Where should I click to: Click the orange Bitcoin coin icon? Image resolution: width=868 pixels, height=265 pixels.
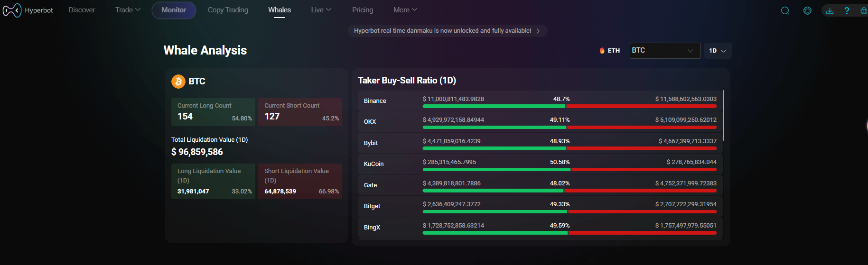[178, 82]
